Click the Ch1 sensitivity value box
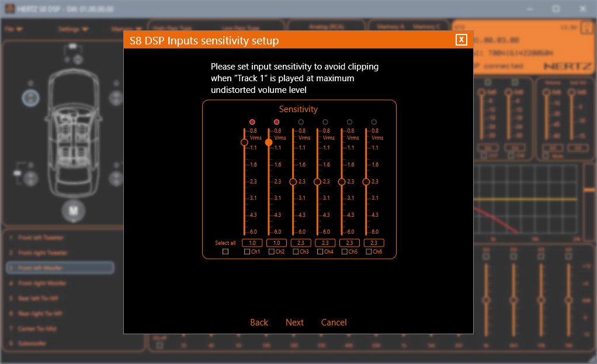The width and height of the screenshot is (597, 364). [252, 242]
